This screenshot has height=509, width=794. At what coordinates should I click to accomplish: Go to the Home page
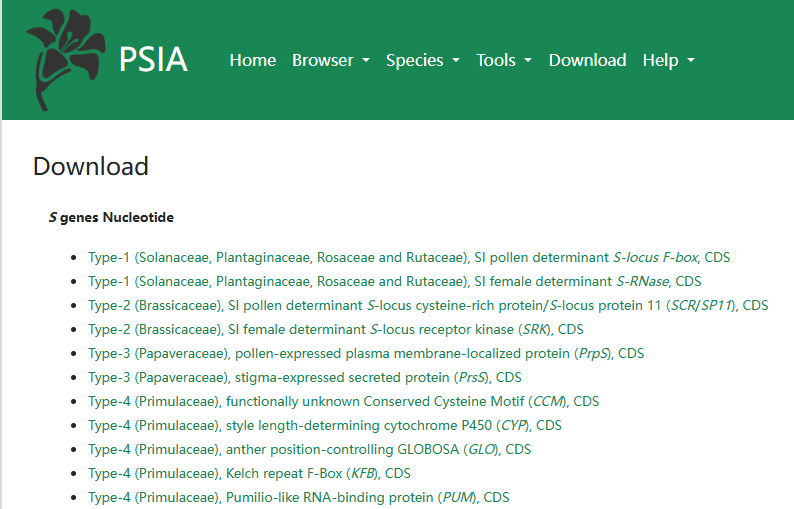[252, 60]
